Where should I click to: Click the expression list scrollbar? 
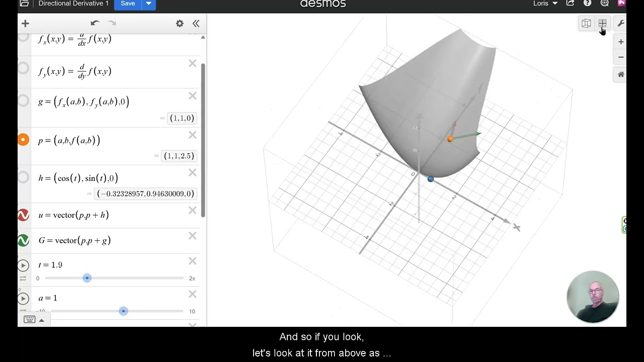point(203,141)
